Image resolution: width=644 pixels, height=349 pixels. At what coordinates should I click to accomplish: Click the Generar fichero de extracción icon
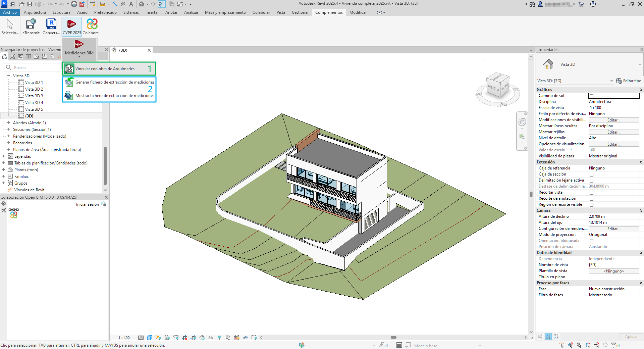69,82
